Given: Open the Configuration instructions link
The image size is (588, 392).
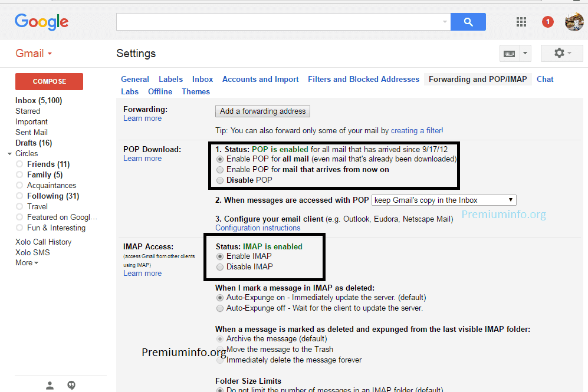Looking at the screenshot, I should pos(258,228).
